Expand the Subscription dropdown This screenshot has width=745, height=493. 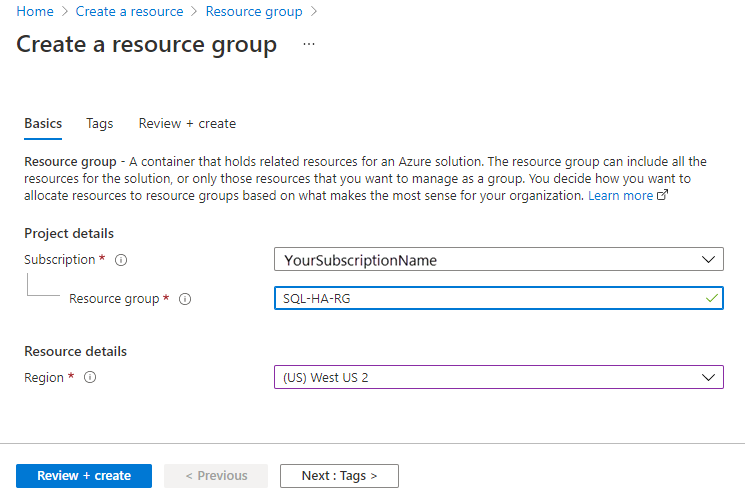[709, 260]
